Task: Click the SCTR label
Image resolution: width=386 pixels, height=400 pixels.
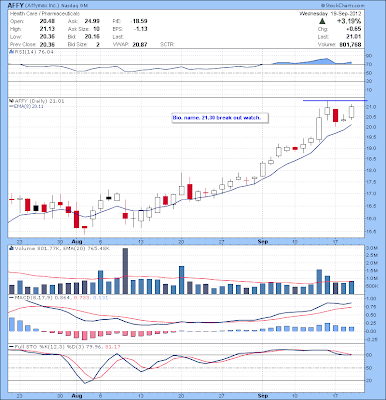Action: coord(167,44)
